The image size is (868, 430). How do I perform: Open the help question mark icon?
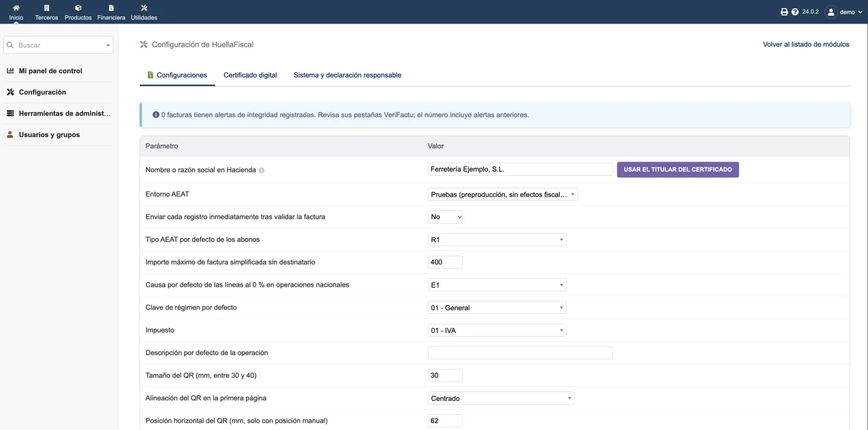[x=795, y=12]
